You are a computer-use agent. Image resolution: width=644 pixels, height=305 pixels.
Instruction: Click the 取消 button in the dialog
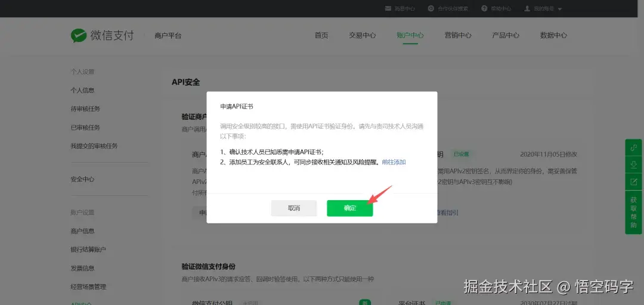coord(293,208)
